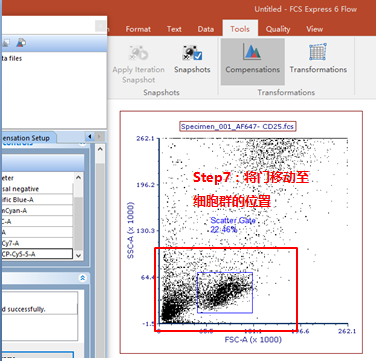Click parameter list down arrow

pos(78,256)
